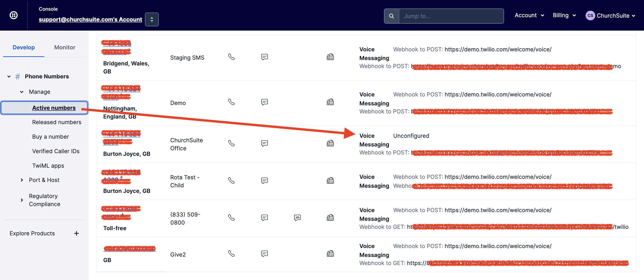Click SMS icon in Staging SMS row

click(264, 57)
